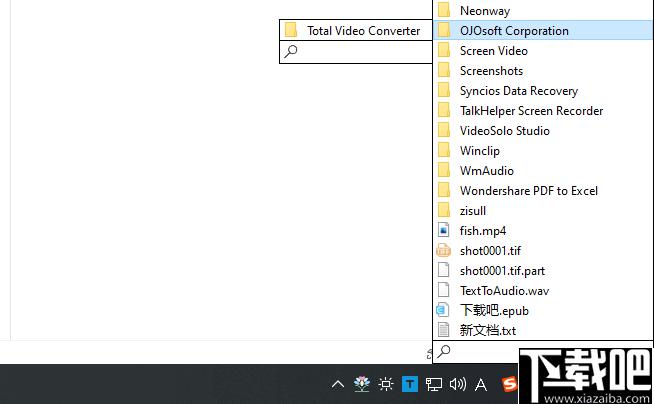
Task: Open the VideoSolo Studio folder
Action: pyautogui.click(x=543, y=130)
